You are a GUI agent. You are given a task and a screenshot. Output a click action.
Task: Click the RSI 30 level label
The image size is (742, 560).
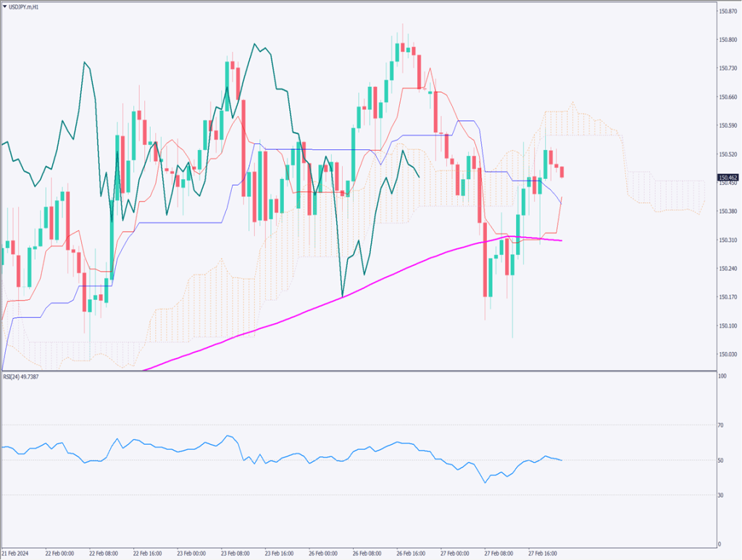click(x=720, y=495)
